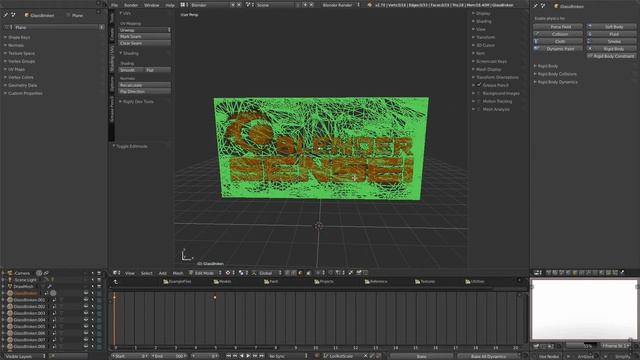Click the Flip Direction button
Screen dimensions: 640x360
click(144, 91)
